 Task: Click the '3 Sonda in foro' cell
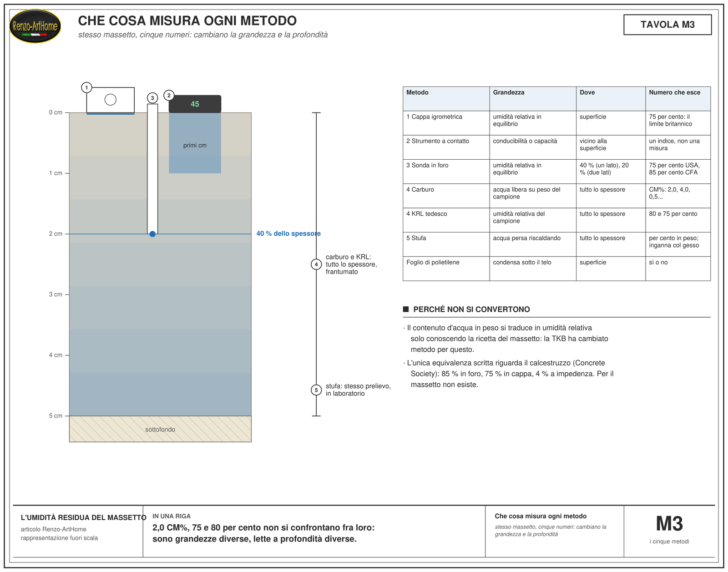point(446,172)
